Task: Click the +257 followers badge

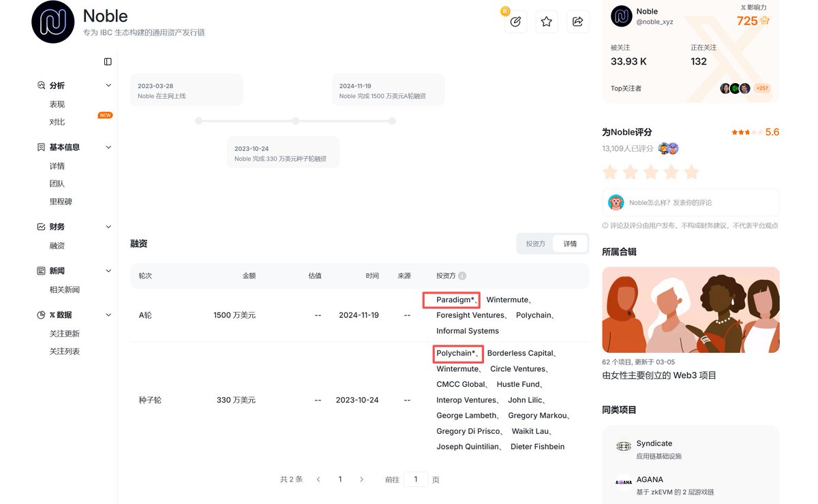Action: point(762,89)
